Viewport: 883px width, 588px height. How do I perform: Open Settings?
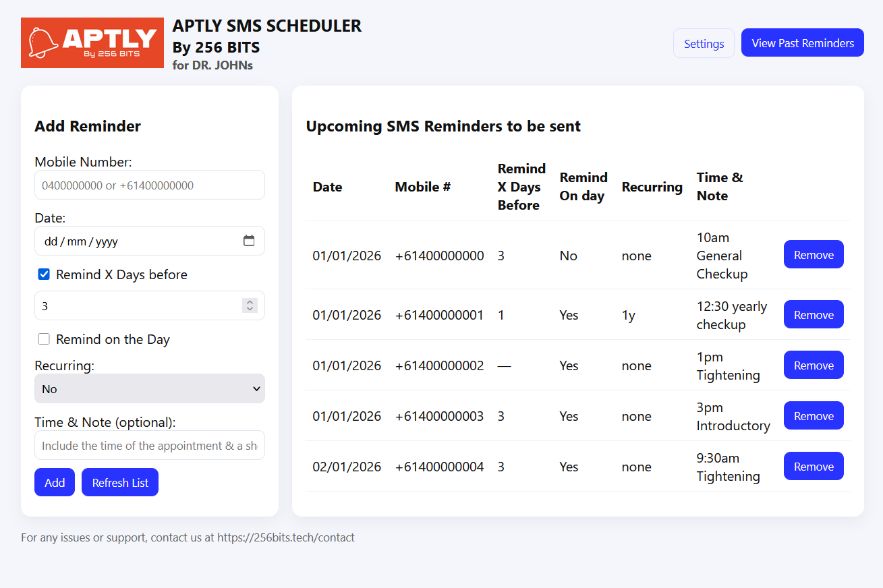704,43
